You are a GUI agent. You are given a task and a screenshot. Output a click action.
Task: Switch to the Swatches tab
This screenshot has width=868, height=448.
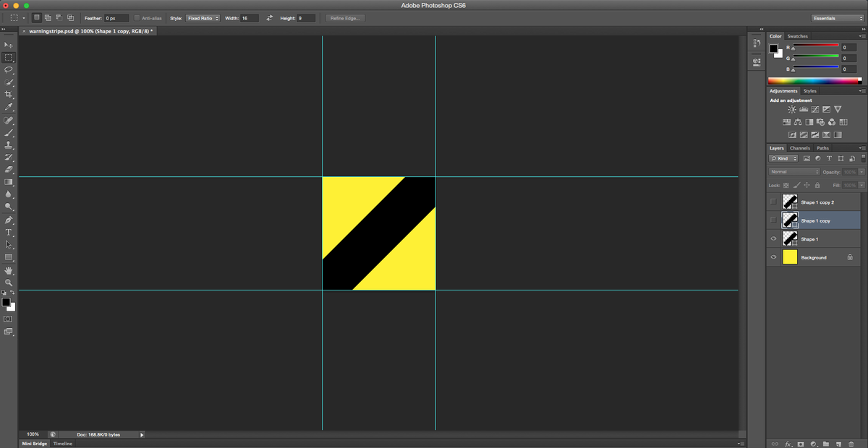click(x=797, y=35)
